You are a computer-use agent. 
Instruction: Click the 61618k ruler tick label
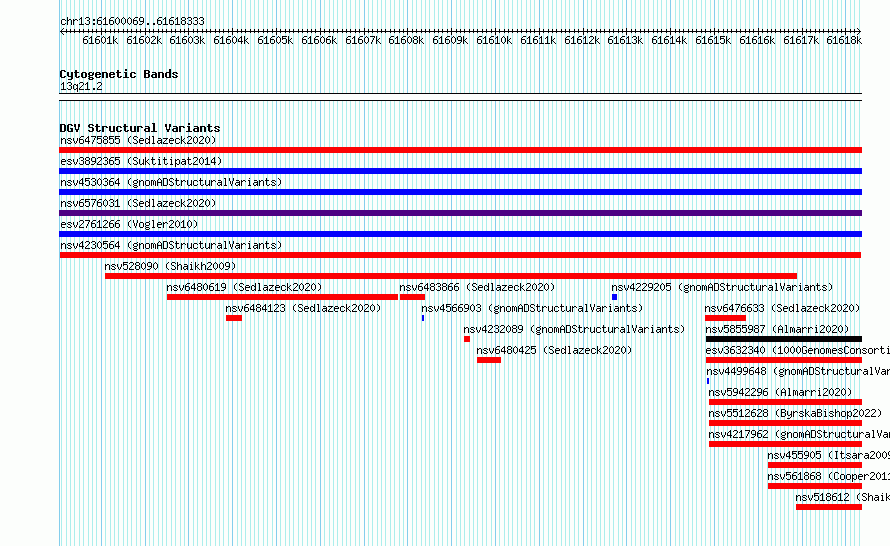click(844, 40)
